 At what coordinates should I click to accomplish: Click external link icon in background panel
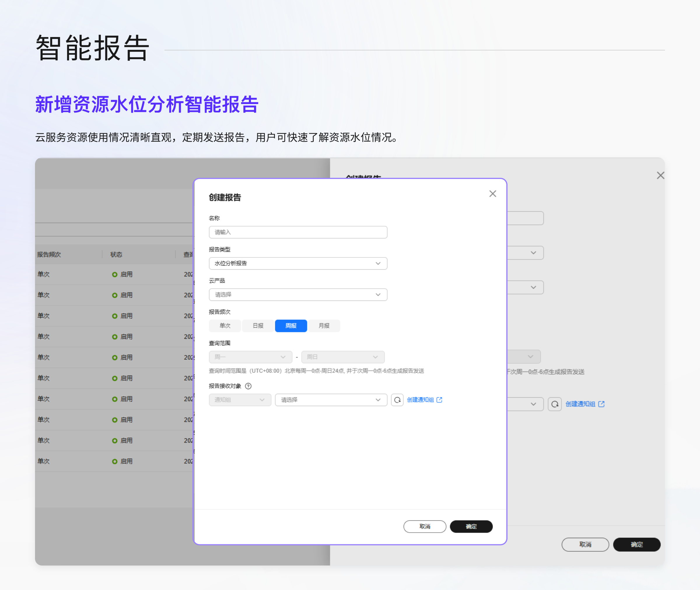601,404
